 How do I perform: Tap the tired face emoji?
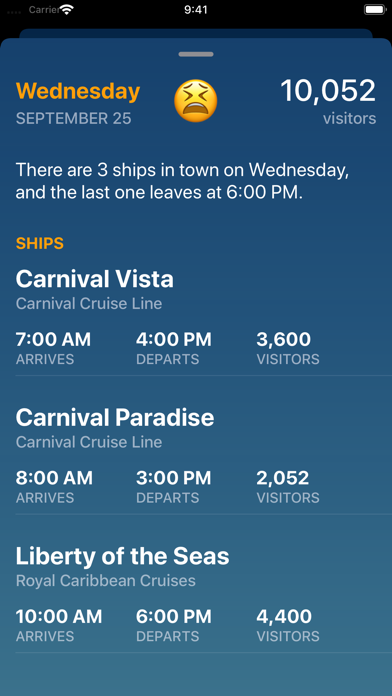(x=196, y=101)
